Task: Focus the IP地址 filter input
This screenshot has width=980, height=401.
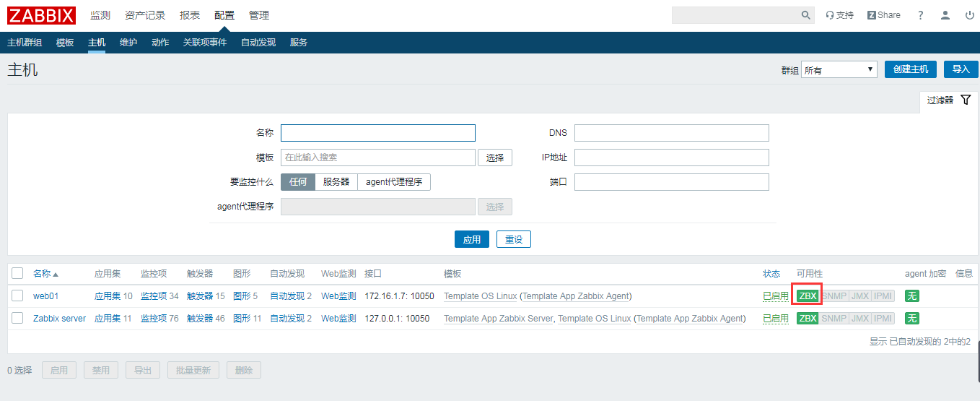Action: 672,158
